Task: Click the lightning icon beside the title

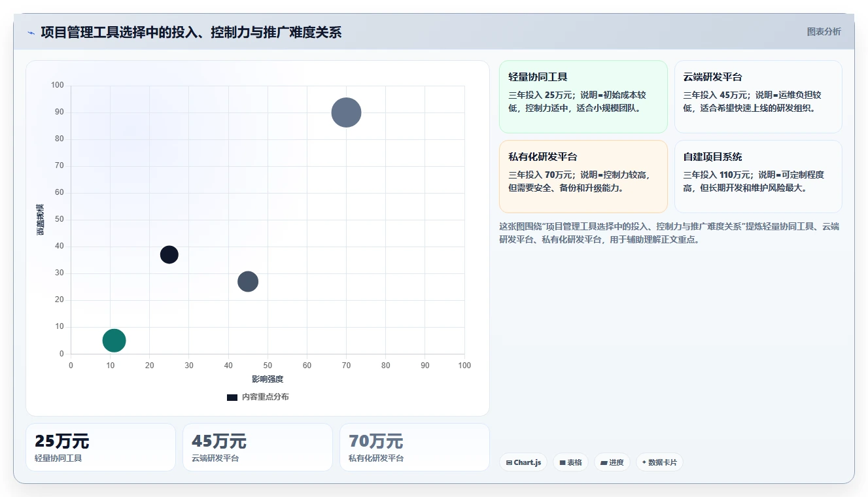Action: pos(31,33)
